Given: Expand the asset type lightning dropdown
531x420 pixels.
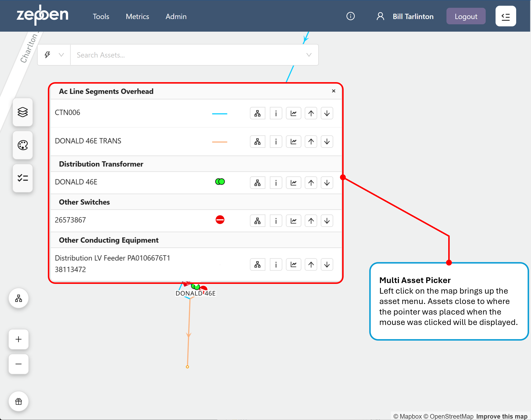Looking at the screenshot, I should pos(54,55).
